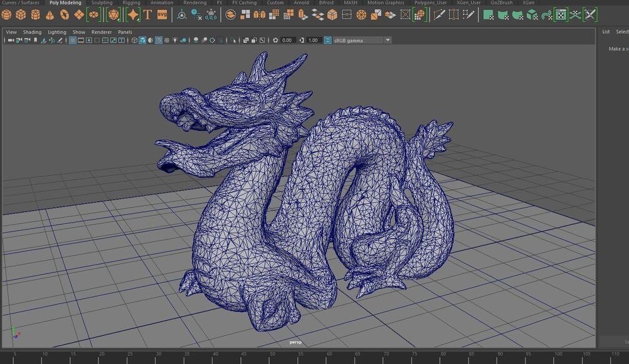Screen dimensions: 629x364
Task: Click the Freeze Transformations 0,0,0 icon
Action: [x=210, y=15]
